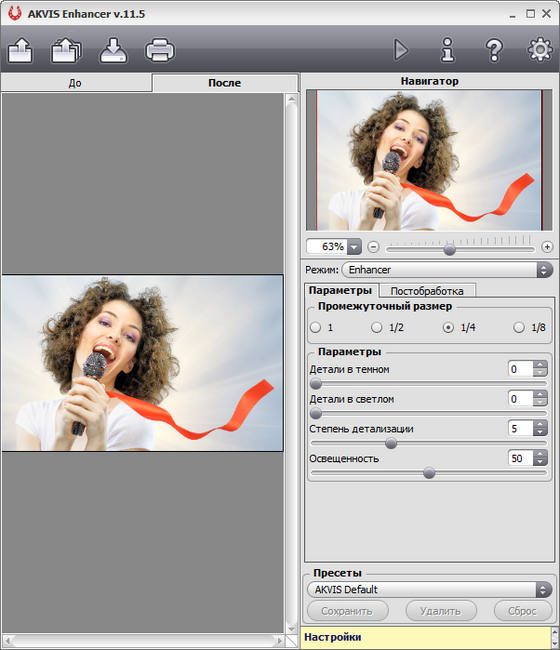Open the batch processing icon
Viewport: 560px width, 650px height.
66,50
